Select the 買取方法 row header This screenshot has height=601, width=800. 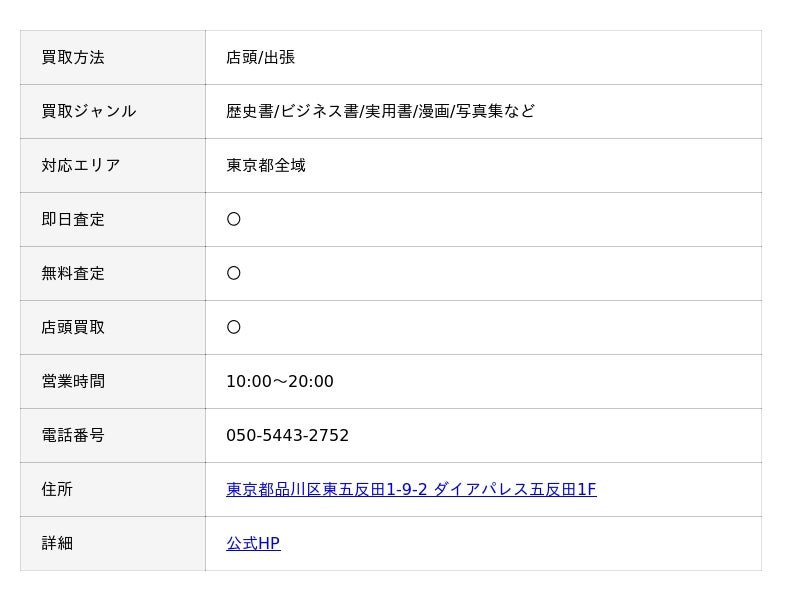coord(73,57)
